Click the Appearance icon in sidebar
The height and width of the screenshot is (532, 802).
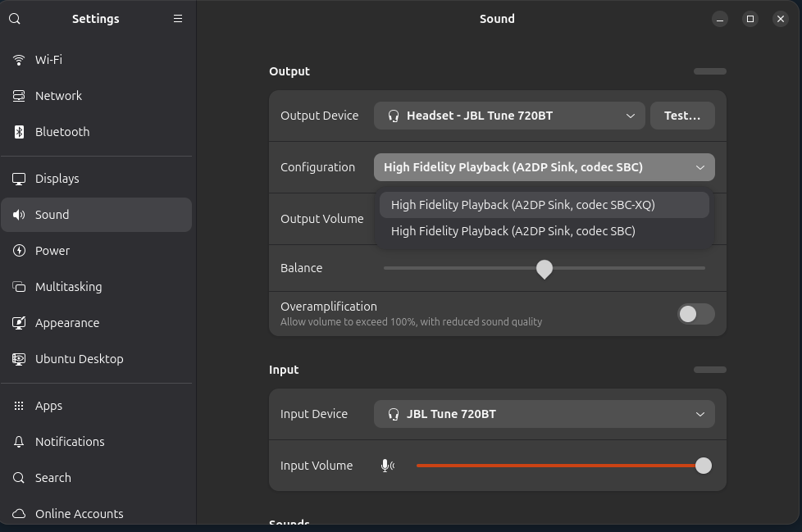(19, 323)
